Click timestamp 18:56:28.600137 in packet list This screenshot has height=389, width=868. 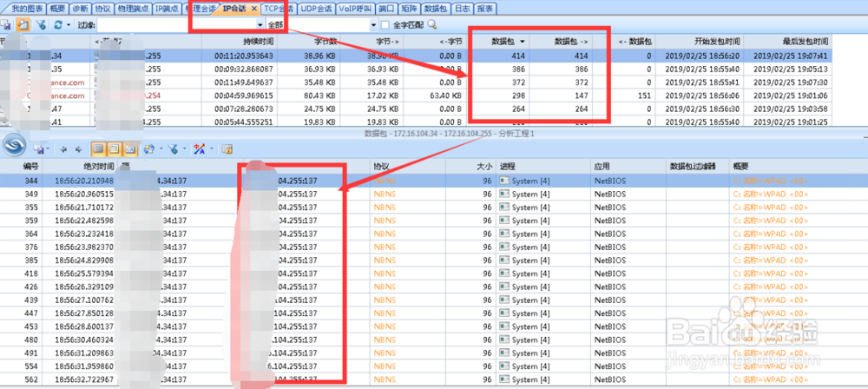click(x=85, y=327)
